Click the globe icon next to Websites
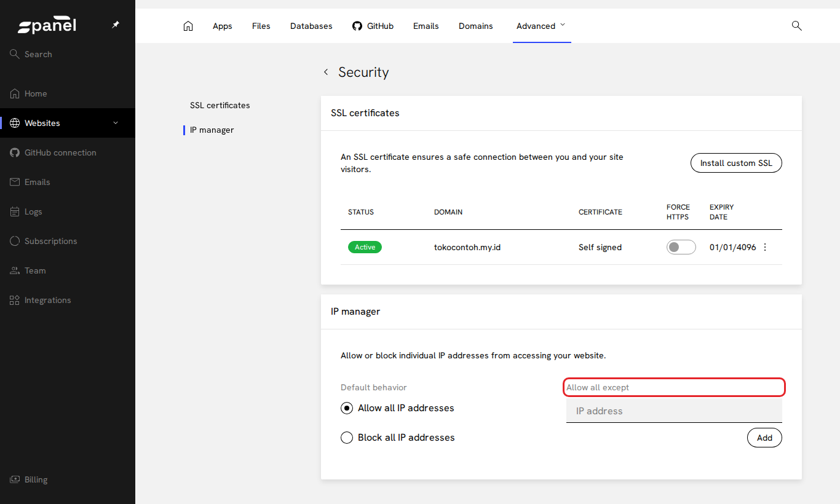Viewport: 840px width, 504px height. [15, 123]
